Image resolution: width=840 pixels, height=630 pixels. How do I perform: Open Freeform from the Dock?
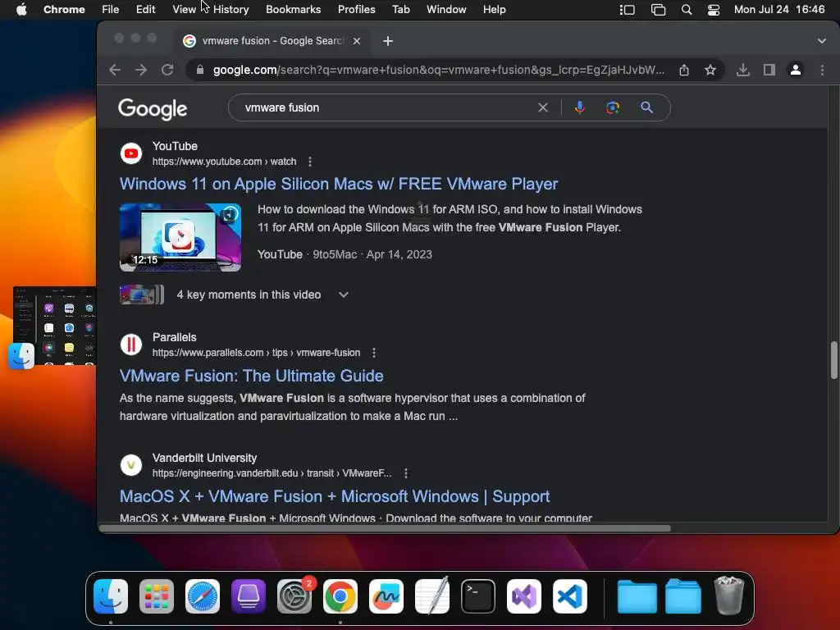386,596
